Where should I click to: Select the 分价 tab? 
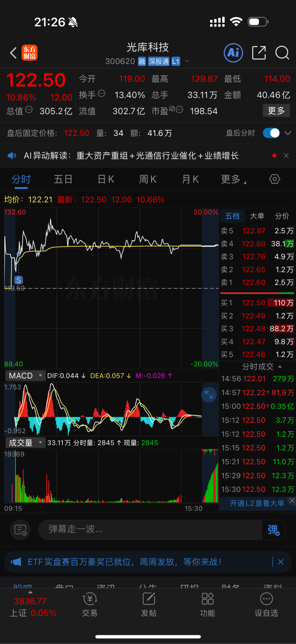click(x=282, y=216)
